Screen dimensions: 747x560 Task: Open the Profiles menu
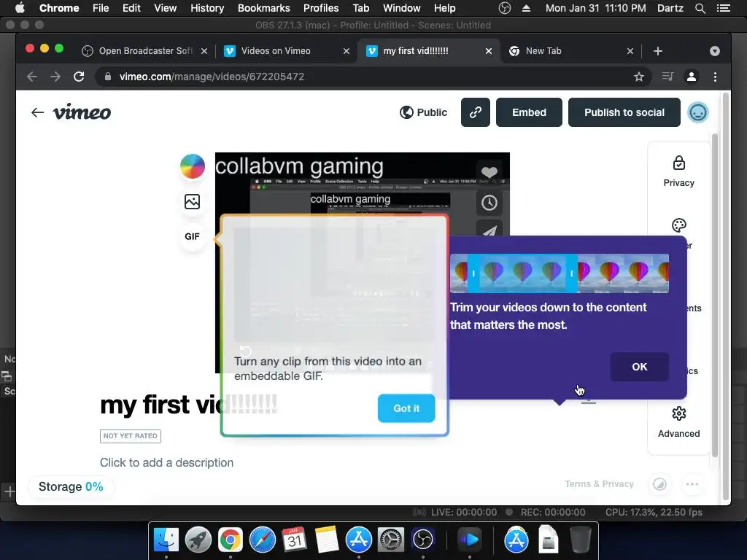pyautogui.click(x=321, y=8)
